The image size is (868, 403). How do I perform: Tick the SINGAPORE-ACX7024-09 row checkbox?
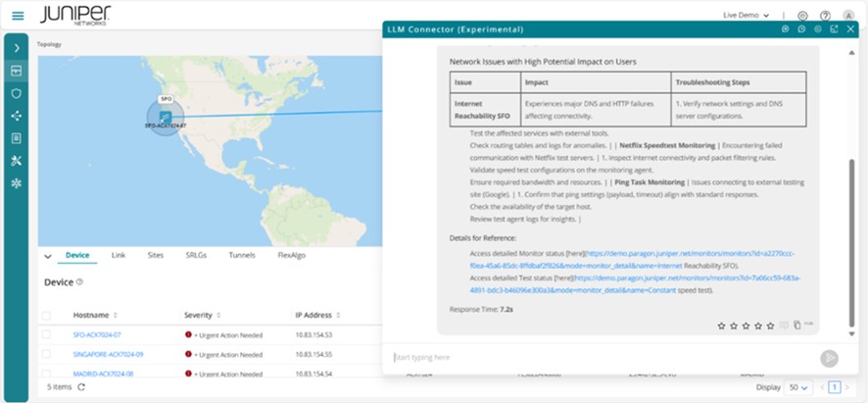[x=47, y=354]
